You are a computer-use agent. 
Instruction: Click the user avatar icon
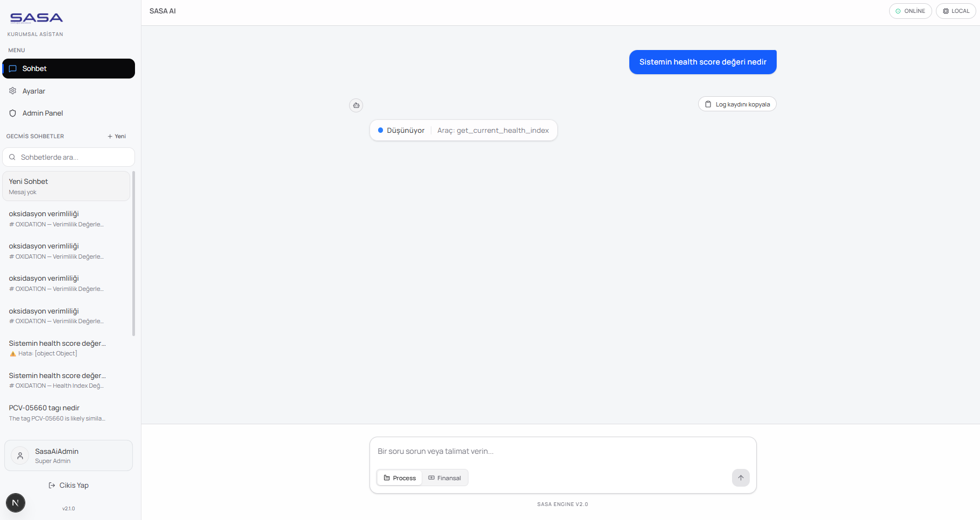(x=20, y=455)
